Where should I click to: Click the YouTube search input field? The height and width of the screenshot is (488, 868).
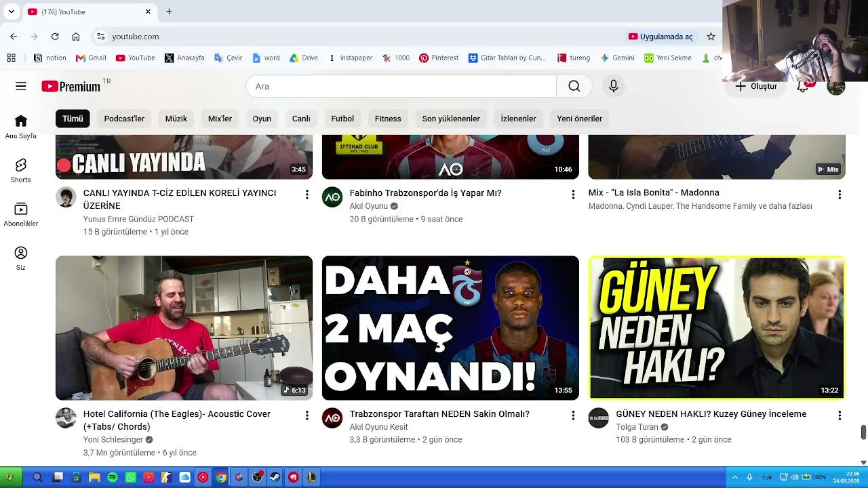(x=401, y=86)
